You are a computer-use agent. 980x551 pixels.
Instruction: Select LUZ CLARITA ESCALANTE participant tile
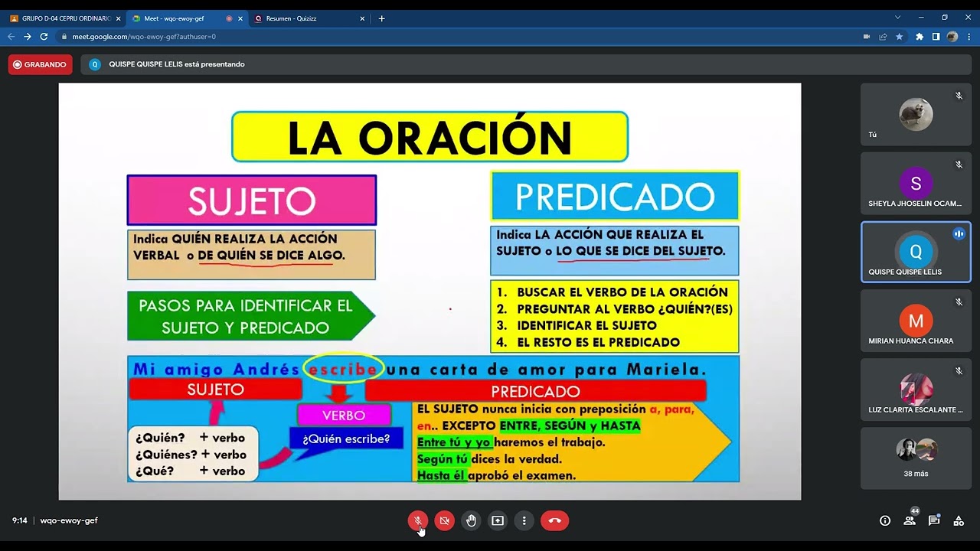916,390
